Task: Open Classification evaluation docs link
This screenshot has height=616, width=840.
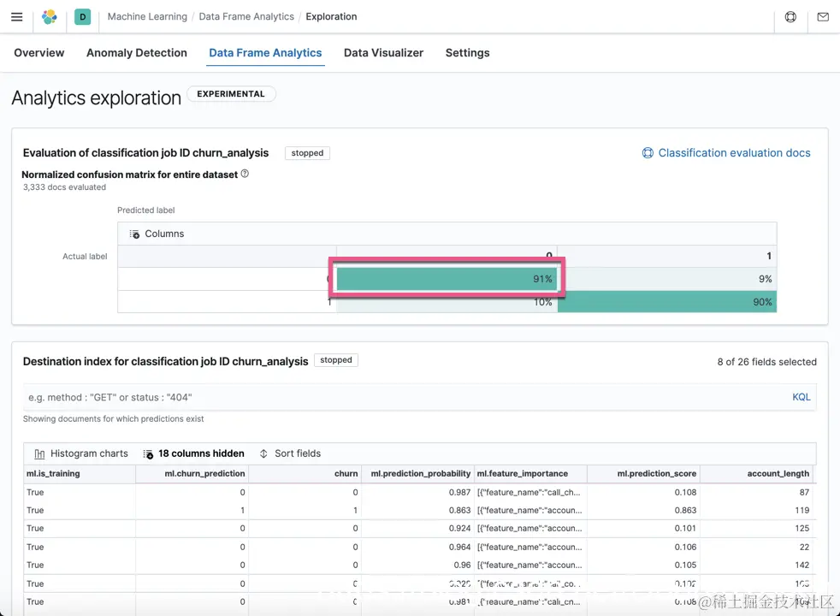Action: click(734, 152)
